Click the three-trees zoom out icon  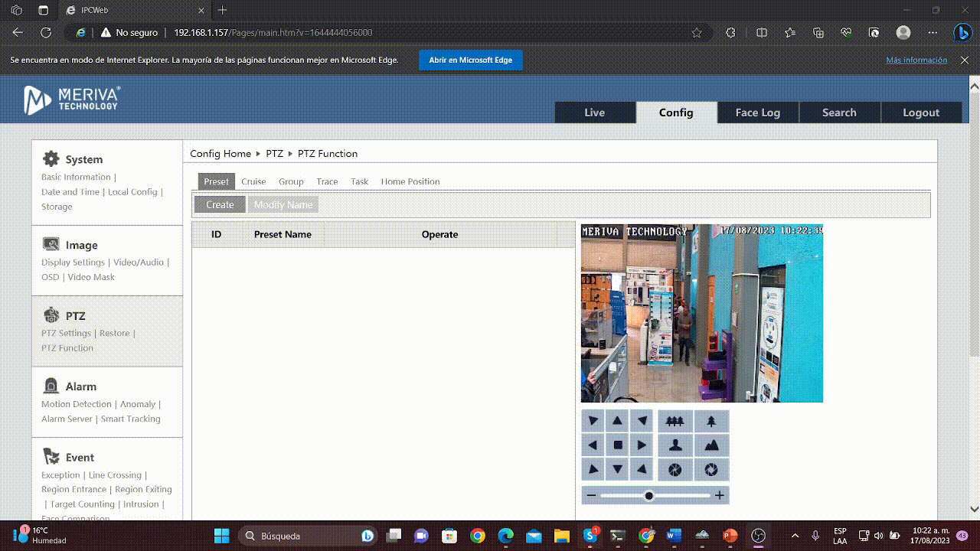(x=675, y=421)
